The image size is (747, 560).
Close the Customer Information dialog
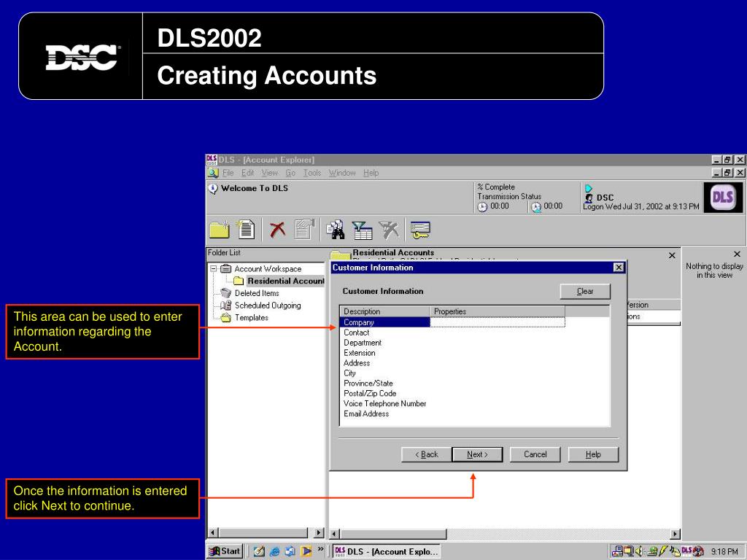click(619, 268)
